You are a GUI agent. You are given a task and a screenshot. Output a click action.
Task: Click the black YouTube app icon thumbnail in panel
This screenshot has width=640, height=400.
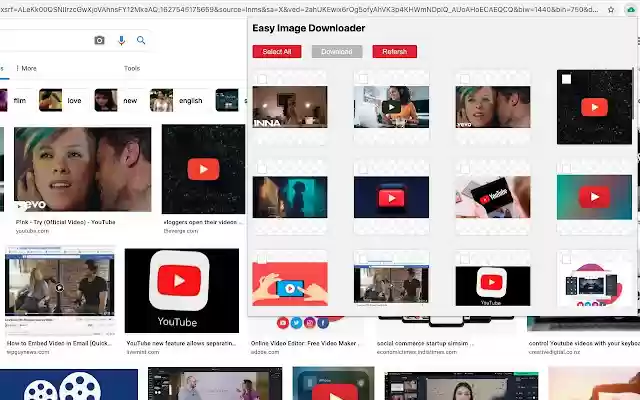493,286
